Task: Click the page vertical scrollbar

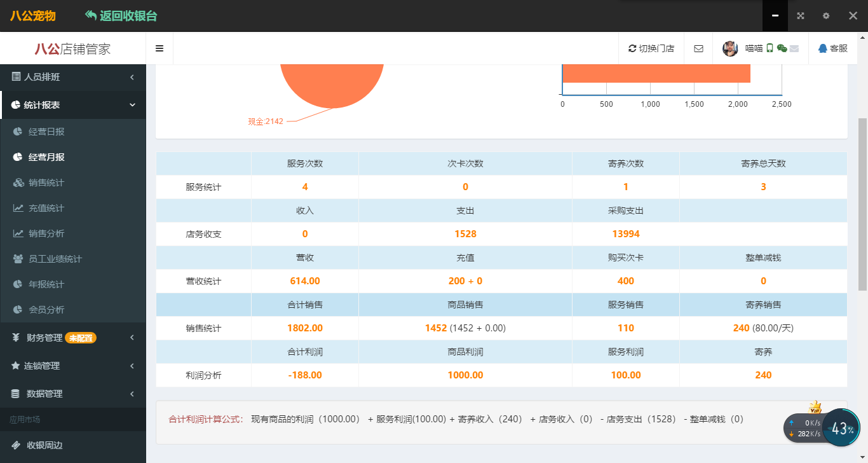Action: [x=862, y=204]
